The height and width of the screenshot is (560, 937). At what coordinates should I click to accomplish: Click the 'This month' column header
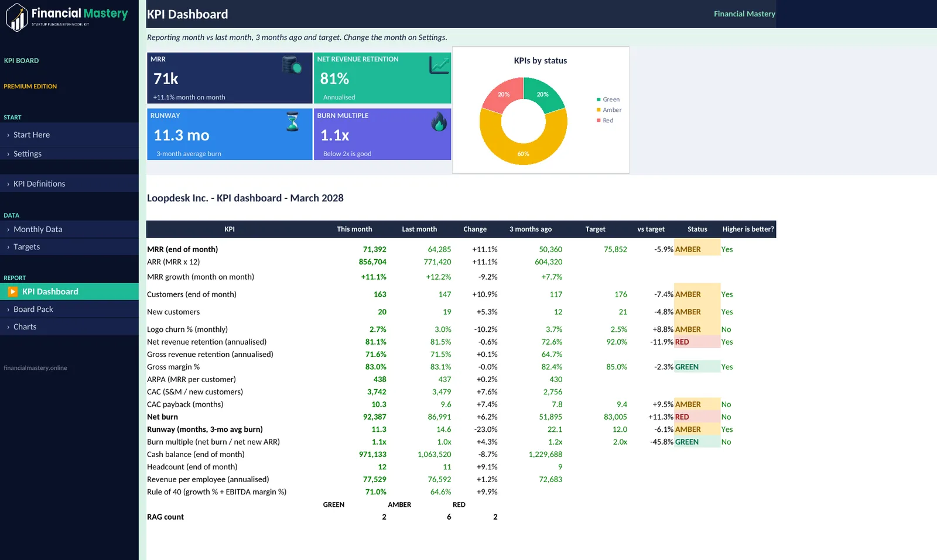point(354,229)
